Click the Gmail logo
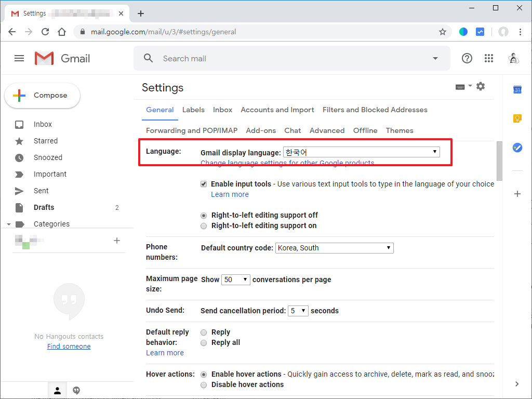 [x=62, y=58]
